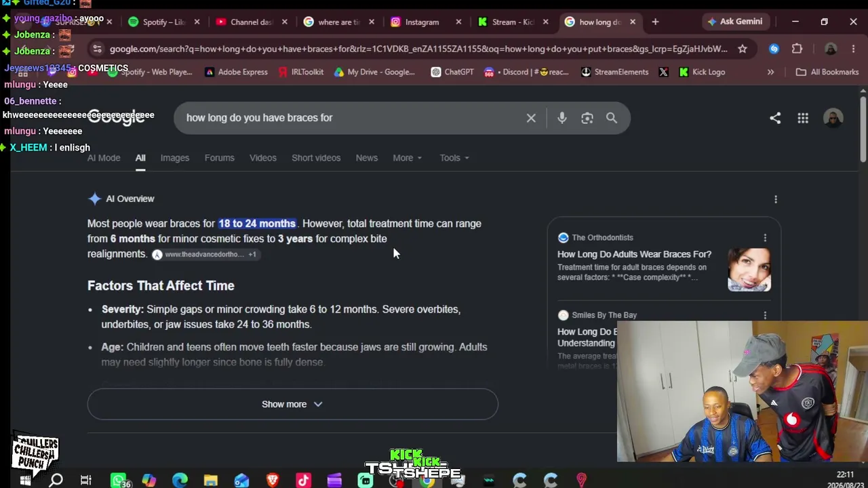Image resolution: width=868 pixels, height=488 pixels.
Task: Open 'How Long Do Adults Wear Braces For?' link
Action: 634,254
